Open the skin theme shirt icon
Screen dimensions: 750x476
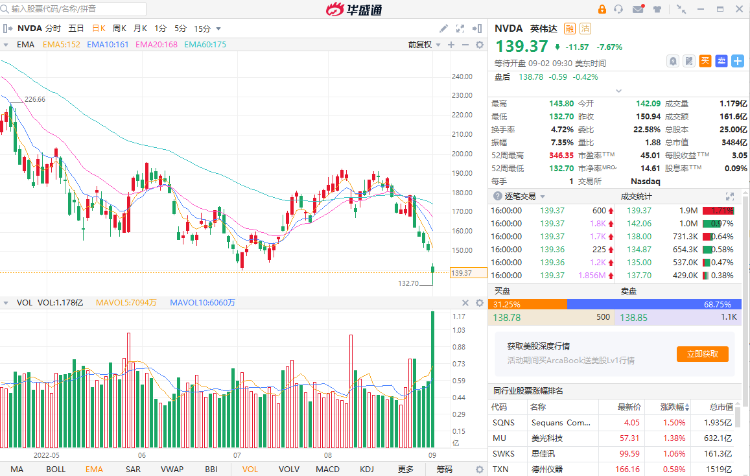tap(657, 9)
